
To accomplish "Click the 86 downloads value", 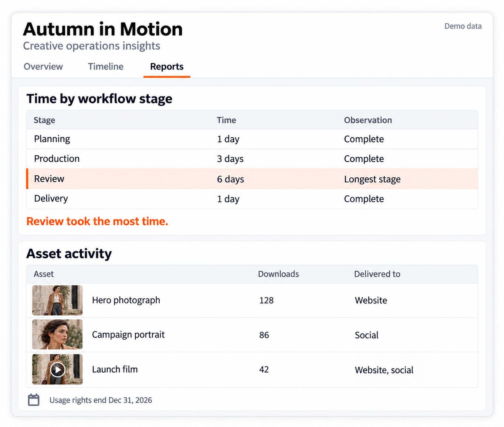I will (x=264, y=335).
